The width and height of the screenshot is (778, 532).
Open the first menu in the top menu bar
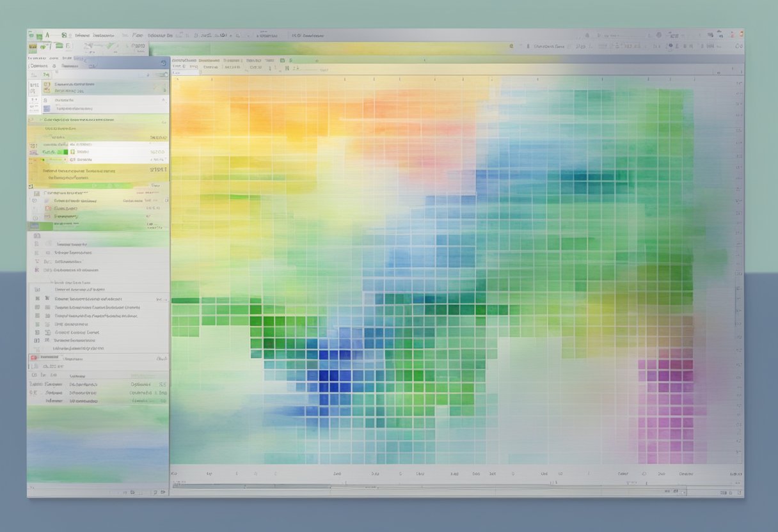[82, 35]
